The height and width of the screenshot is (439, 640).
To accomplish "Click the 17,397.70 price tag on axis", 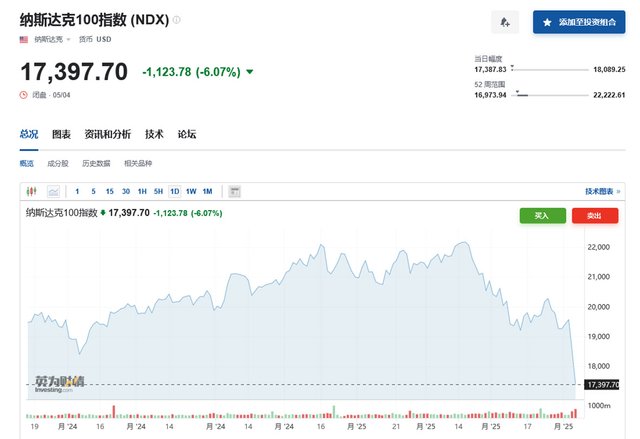I will tap(602, 384).
